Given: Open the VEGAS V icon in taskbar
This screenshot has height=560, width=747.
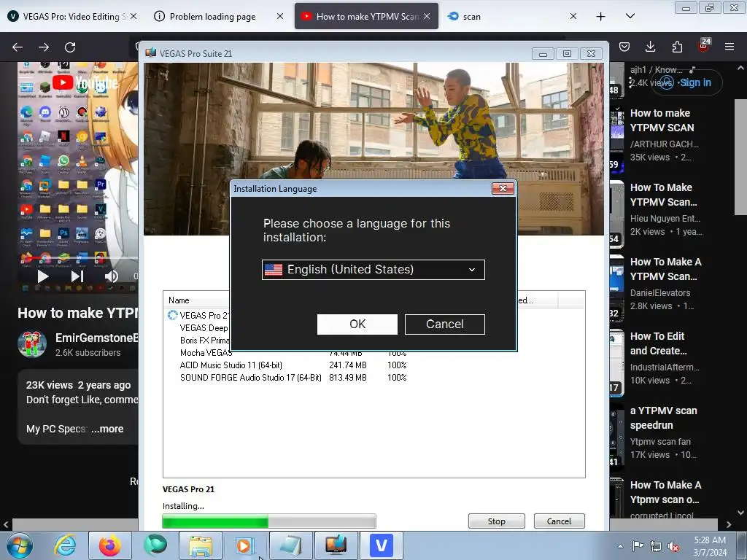Looking at the screenshot, I should [381, 545].
